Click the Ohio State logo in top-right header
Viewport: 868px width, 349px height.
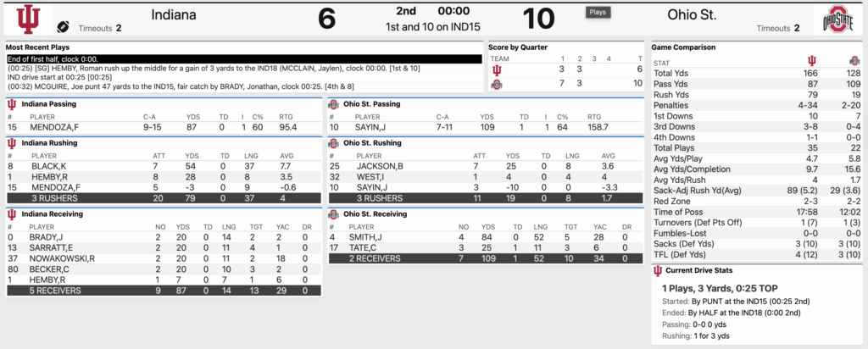(837, 19)
